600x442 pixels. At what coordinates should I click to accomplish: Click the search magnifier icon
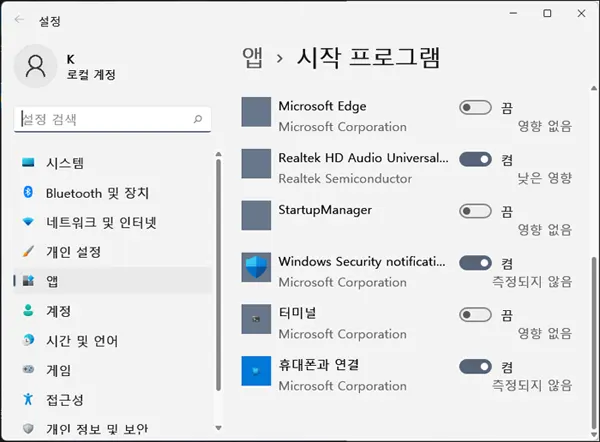[198, 119]
